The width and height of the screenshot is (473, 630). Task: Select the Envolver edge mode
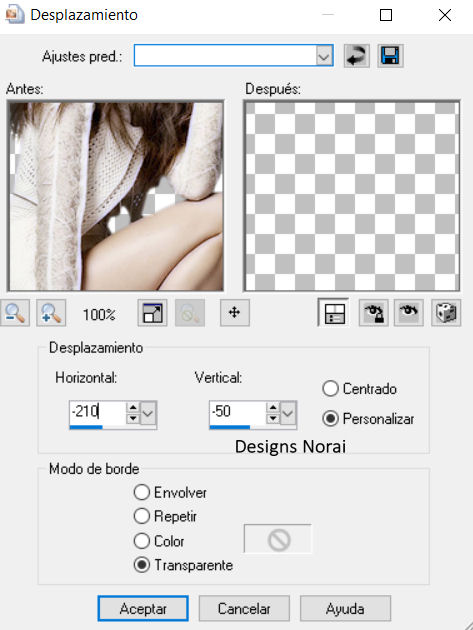(x=170, y=492)
